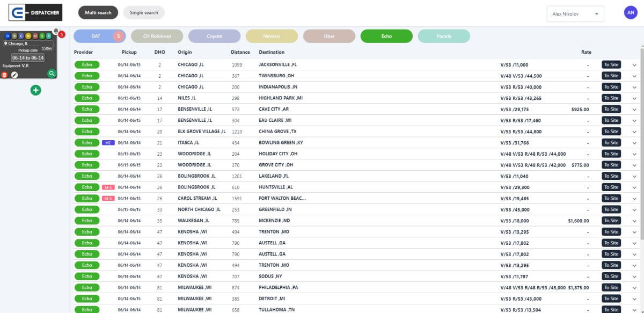
Task: Select the Parade provider tab
Action: click(444, 37)
